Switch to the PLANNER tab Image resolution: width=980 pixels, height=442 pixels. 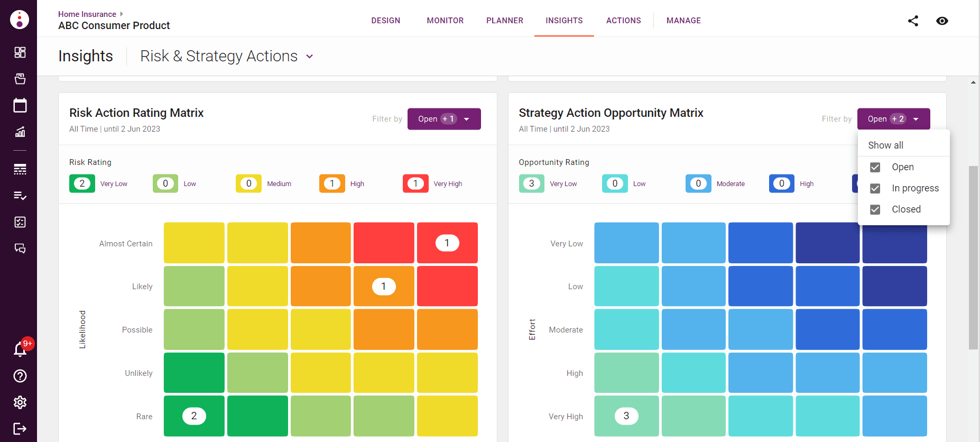[x=505, y=21]
